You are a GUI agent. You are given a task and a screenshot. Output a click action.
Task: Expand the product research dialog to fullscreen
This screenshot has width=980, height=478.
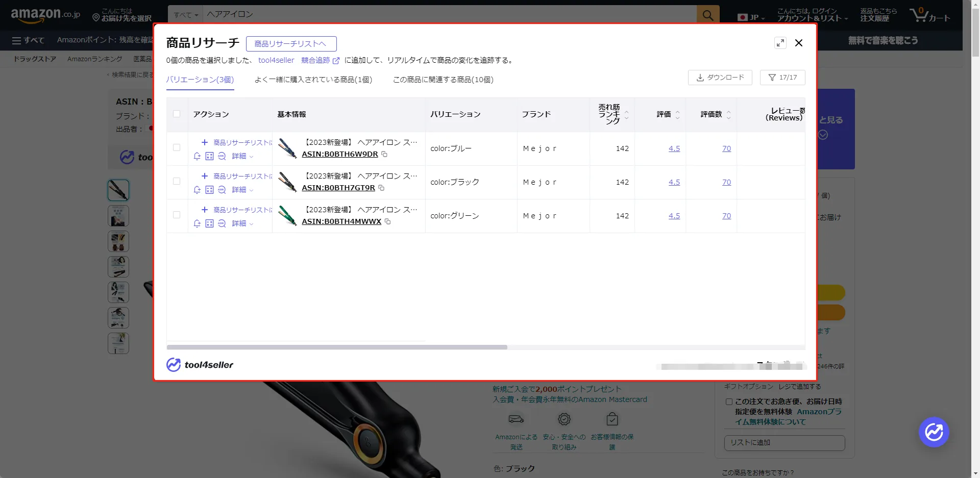click(x=780, y=43)
